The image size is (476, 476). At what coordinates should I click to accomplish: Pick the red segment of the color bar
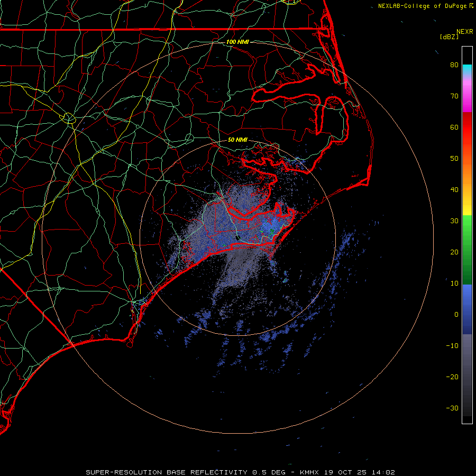[x=467, y=127]
